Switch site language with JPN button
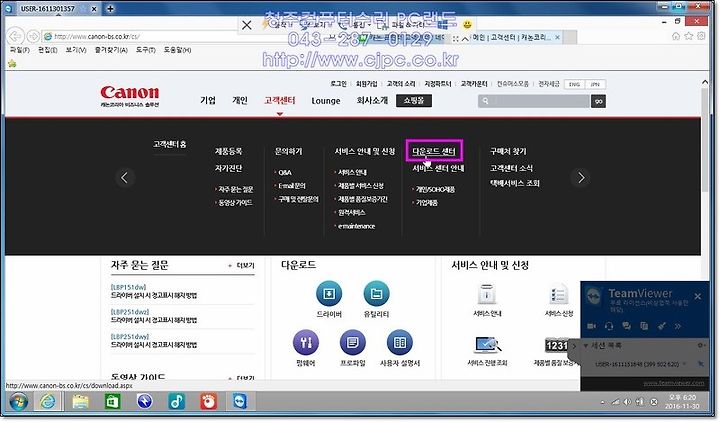 (x=595, y=84)
